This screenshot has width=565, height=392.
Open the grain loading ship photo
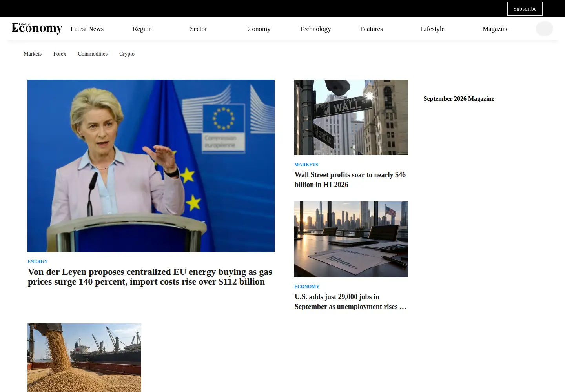coord(84,358)
